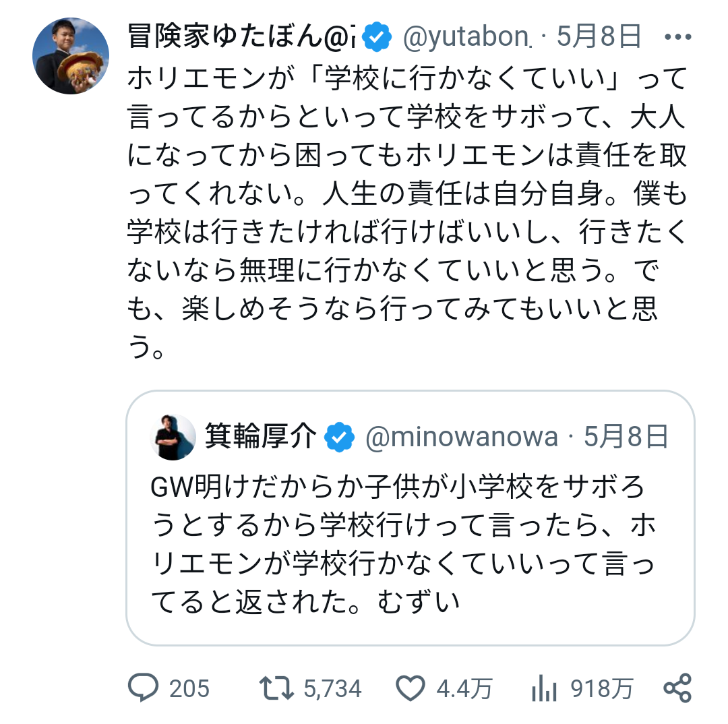Open 箕輪厚介 small avatar in quoted tweet
Image resolution: width=728 pixels, height=724 pixels.
click(173, 438)
